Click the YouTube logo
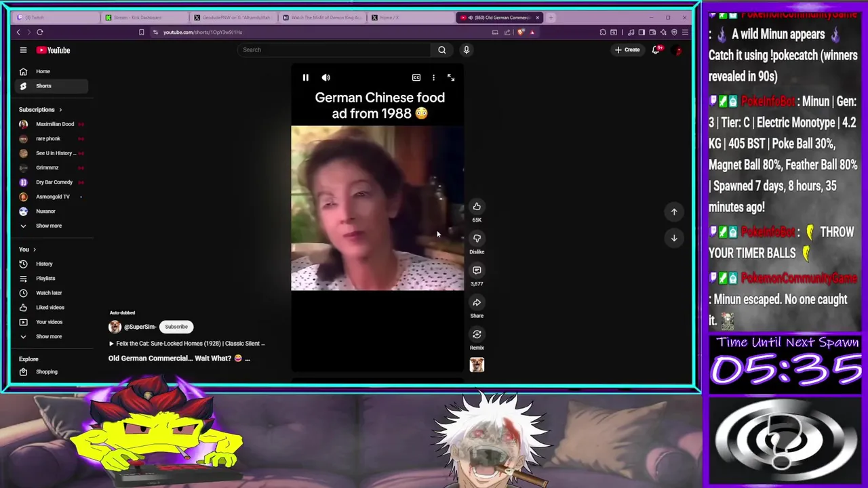This screenshot has height=488, width=868. point(53,50)
